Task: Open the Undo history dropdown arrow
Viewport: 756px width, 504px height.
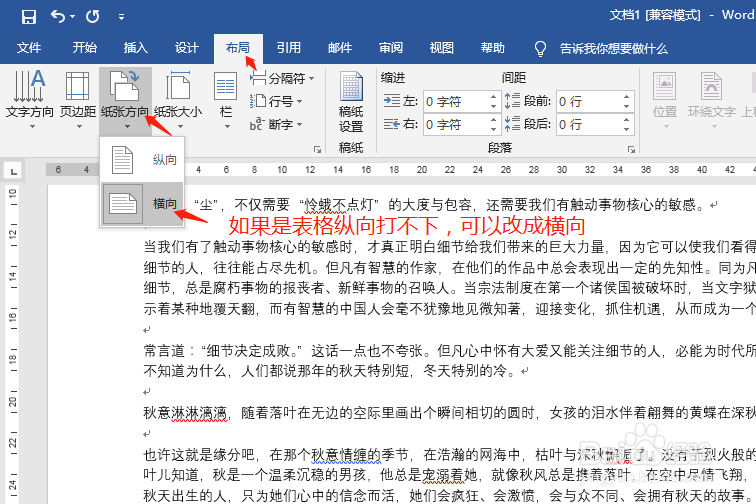Action: click(72, 17)
